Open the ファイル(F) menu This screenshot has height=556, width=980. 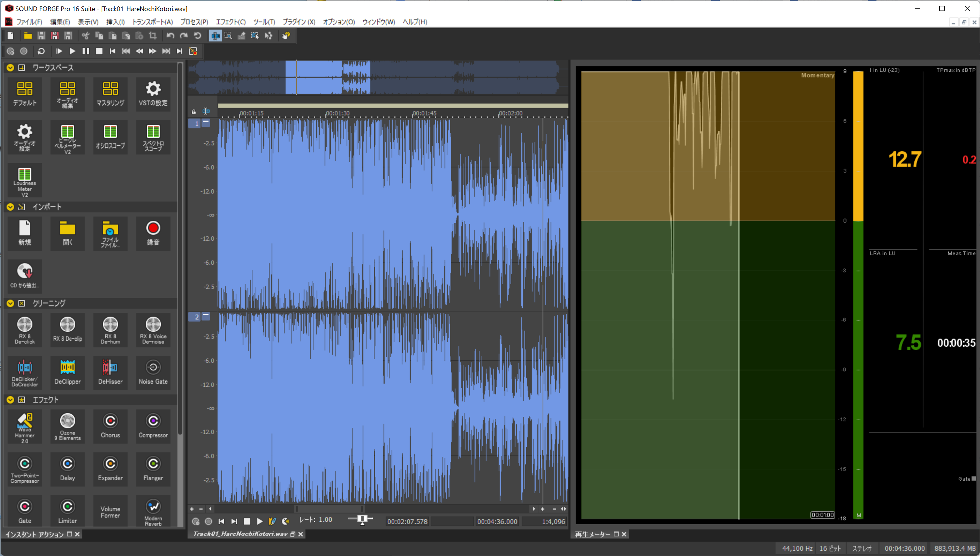pyautogui.click(x=29, y=22)
